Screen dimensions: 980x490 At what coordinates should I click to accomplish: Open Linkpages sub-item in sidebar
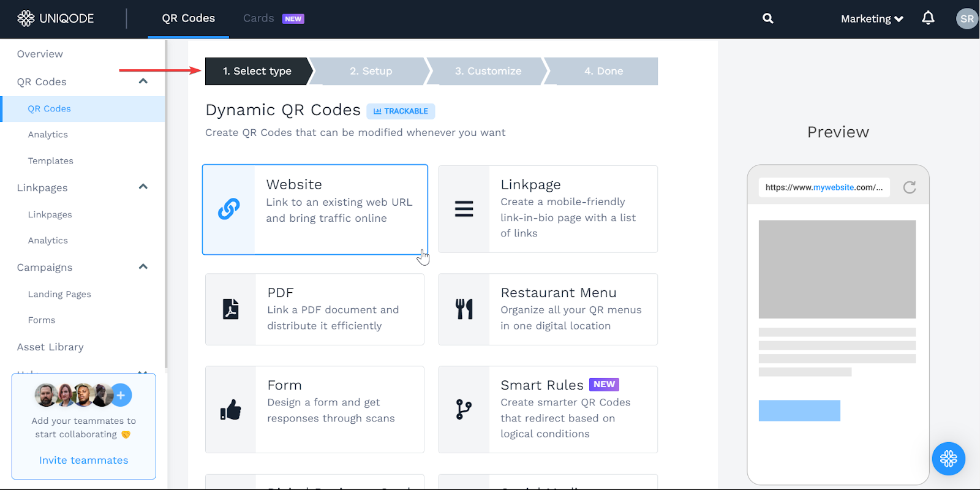50,214
